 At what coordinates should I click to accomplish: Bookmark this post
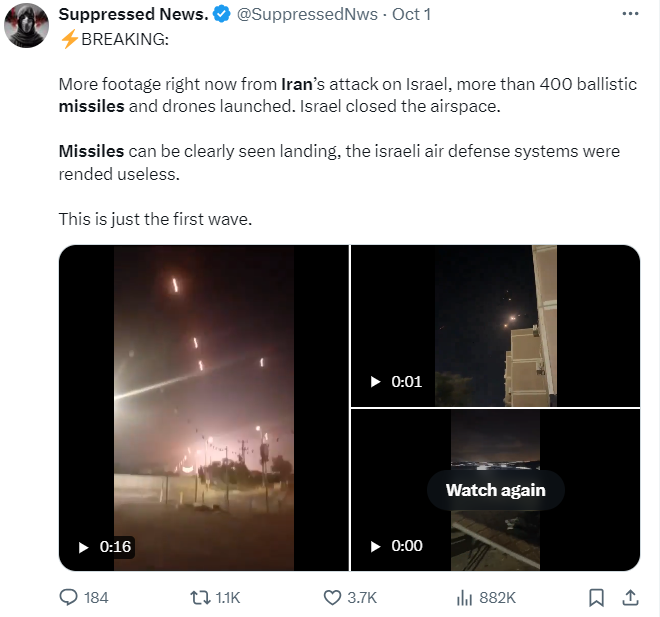pos(596,597)
